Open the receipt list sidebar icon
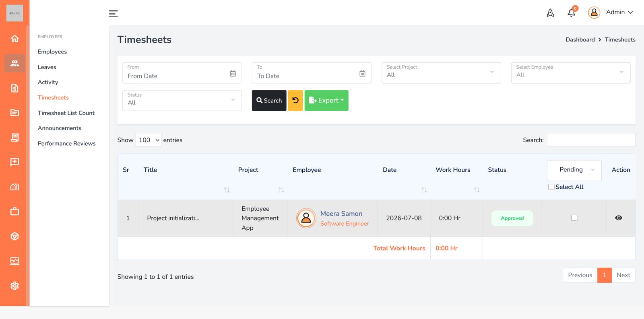The width and height of the screenshot is (644, 319). [x=14, y=137]
